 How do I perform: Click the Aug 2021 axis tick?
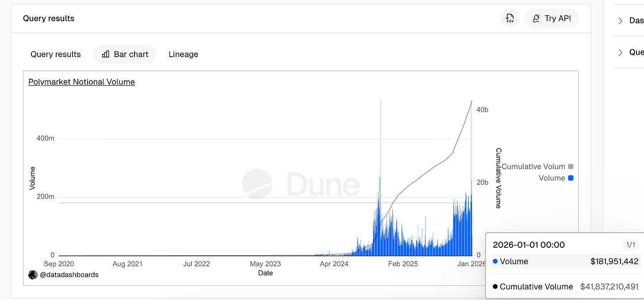(127, 264)
